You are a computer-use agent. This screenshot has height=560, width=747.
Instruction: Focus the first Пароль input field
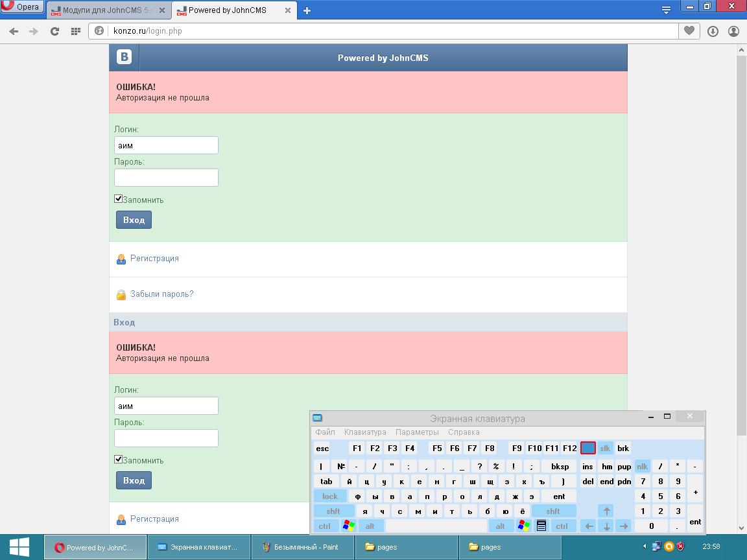[x=166, y=178]
